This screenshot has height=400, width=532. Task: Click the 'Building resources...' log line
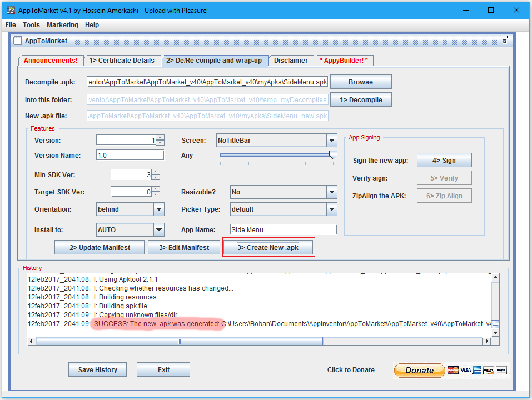click(95, 297)
